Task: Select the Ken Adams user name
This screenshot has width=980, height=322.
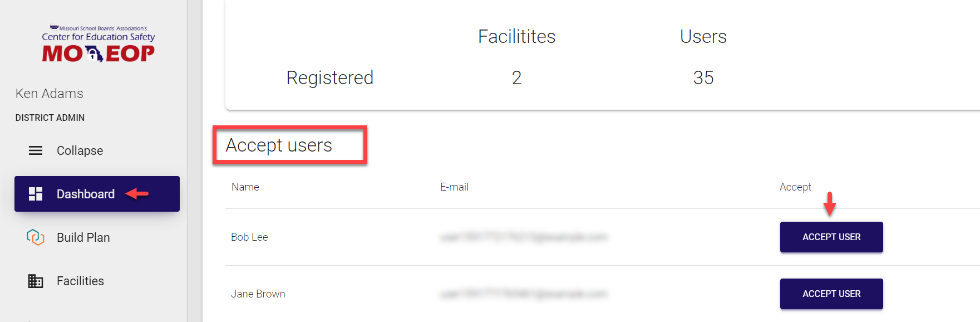Action: click(x=50, y=94)
